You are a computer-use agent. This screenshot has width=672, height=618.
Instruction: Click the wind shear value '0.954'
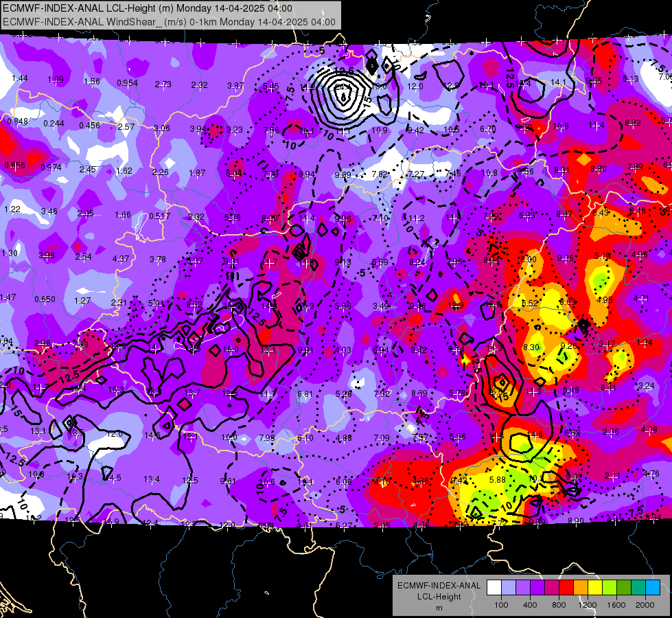coord(127,83)
